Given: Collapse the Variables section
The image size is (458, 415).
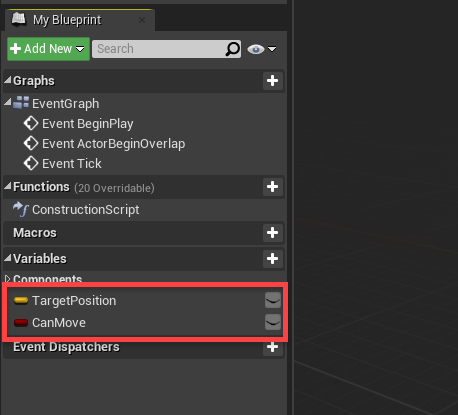Looking at the screenshot, I should 8,258.
